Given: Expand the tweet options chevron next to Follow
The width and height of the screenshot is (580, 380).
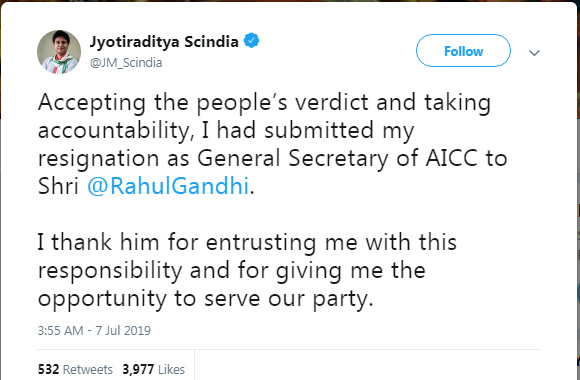Looking at the screenshot, I should point(534,53).
